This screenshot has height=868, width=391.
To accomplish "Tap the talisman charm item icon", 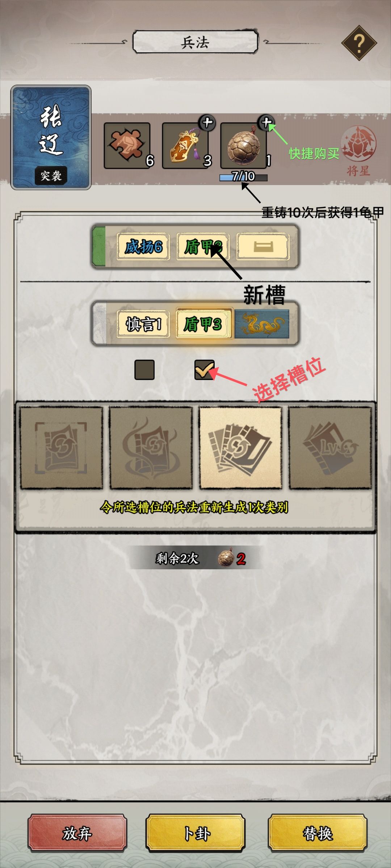I will tap(185, 145).
